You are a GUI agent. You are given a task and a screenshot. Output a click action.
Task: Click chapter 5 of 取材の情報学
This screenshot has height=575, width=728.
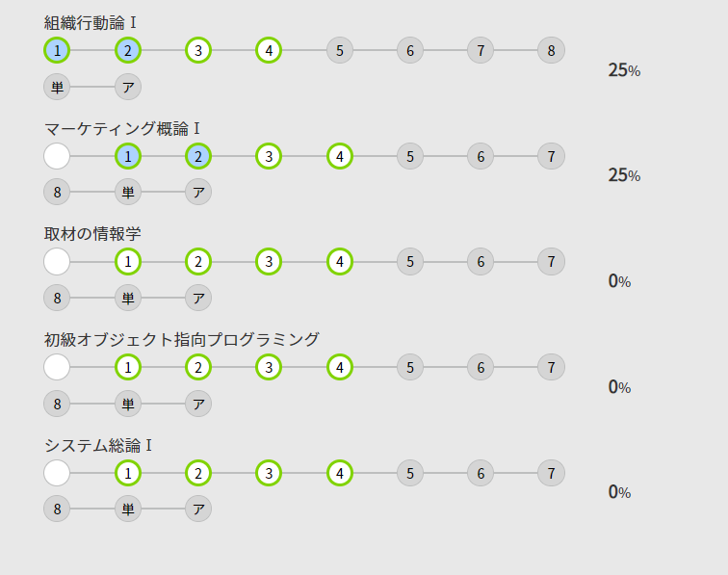(x=410, y=261)
